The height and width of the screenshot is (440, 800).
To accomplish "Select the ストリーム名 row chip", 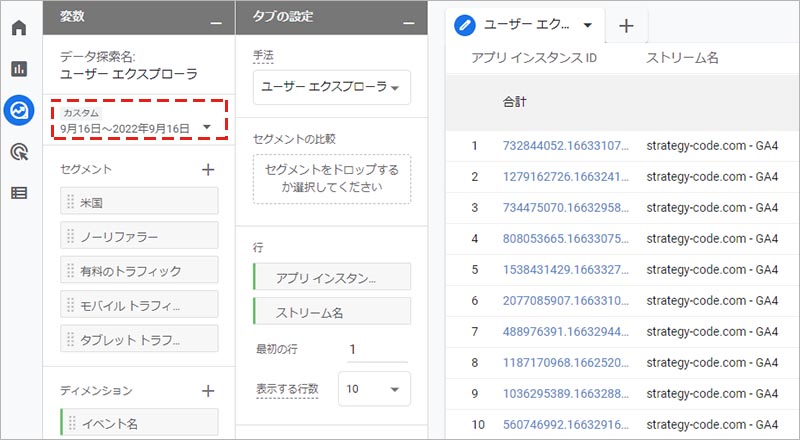I will [331, 312].
